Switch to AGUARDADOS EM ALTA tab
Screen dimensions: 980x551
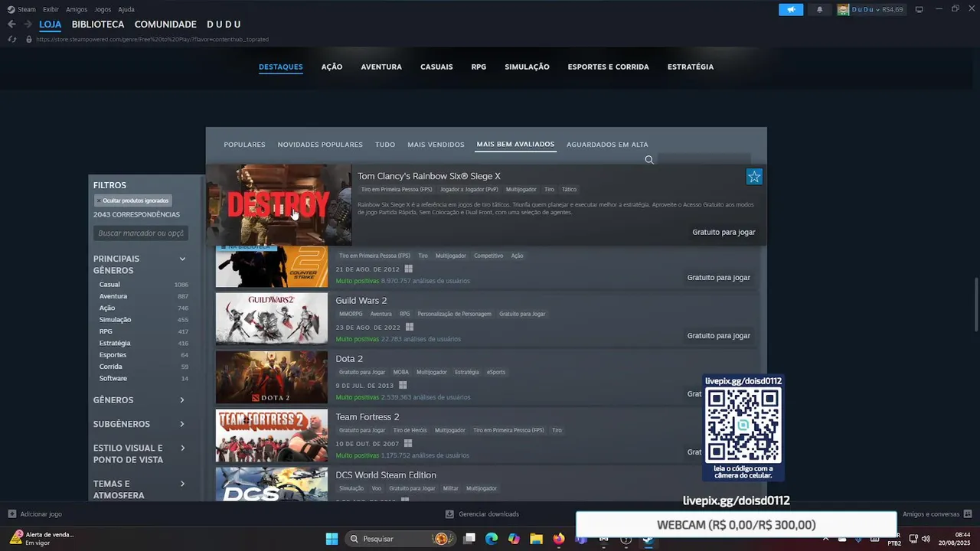click(607, 145)
